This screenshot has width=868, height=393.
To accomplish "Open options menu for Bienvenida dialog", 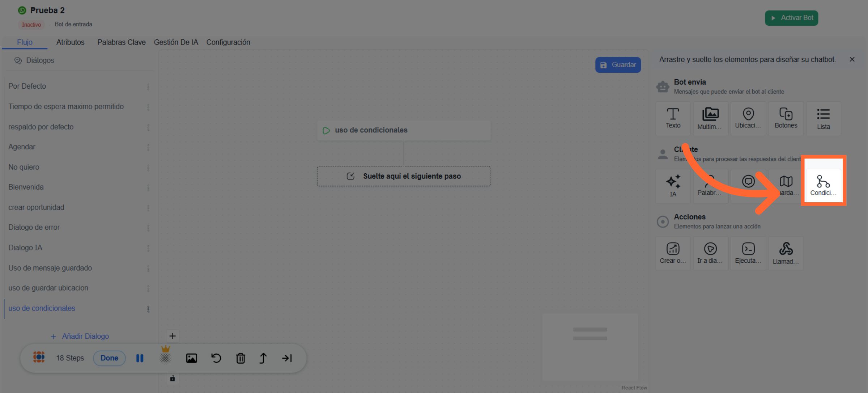I will click(148, 187).
